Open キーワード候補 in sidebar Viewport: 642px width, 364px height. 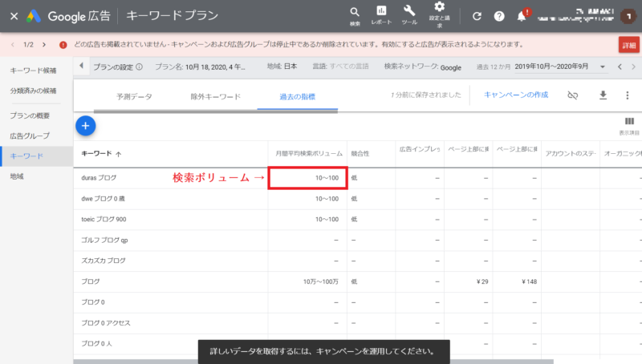(x=33, y=71)
